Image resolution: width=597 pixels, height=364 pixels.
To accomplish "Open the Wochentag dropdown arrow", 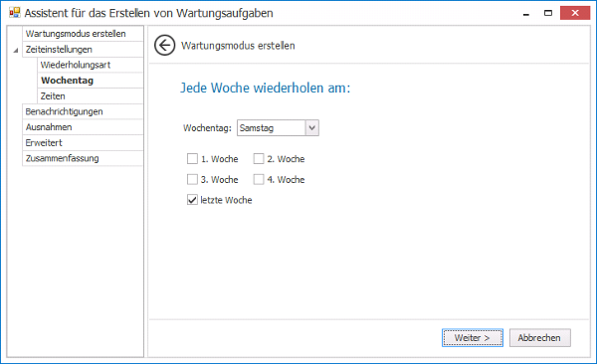I will pos(311,128).
